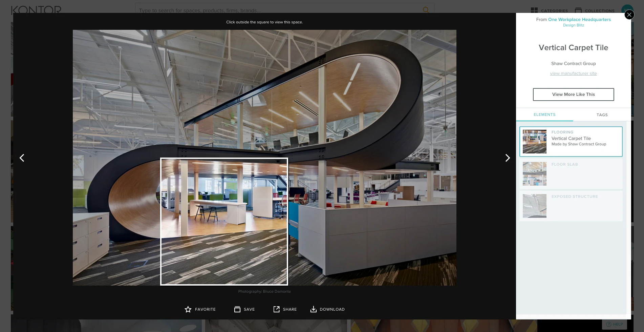The height and width of the screenshot is (332, 644).
Task: Click the highlighted square on the photo
Action: point(224,222)
